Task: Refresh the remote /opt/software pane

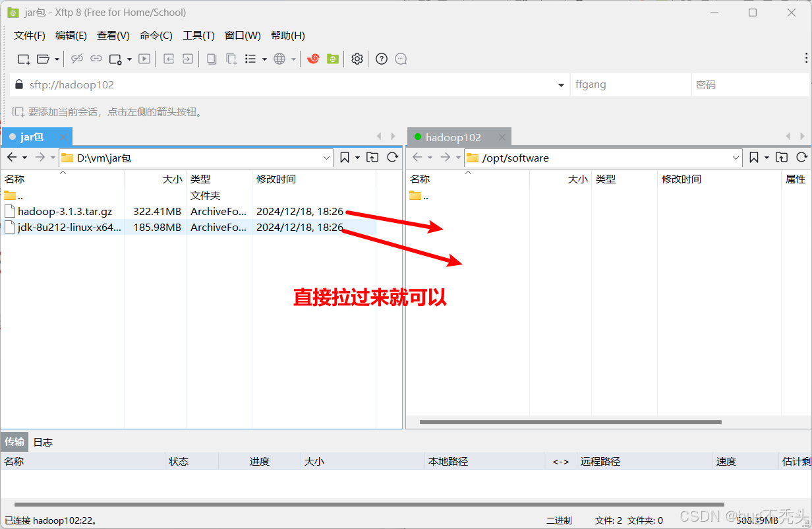Action: click(x=802, y=158)
